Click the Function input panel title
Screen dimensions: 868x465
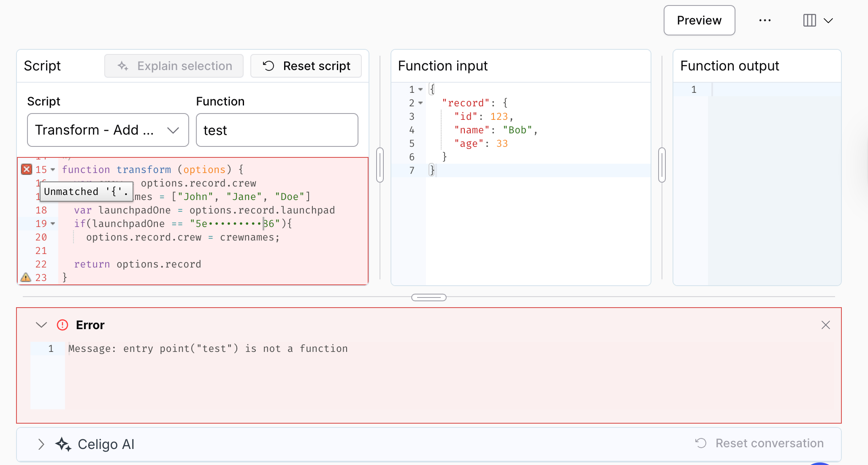click(442, 66)
